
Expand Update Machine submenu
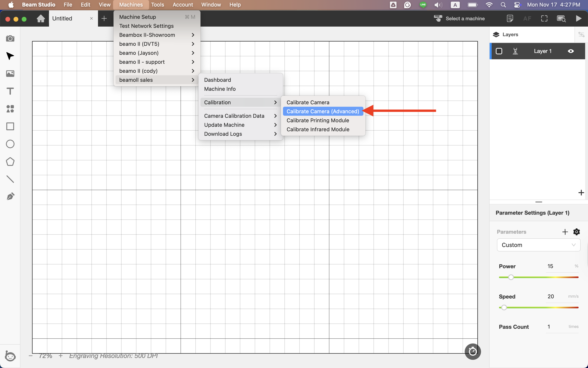coord(241,125)
